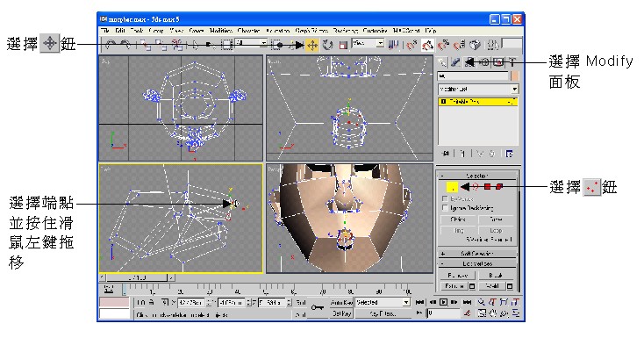Switch to the Hierarchy command panel tab
Screen dimensions: 644x338
[470, 62]
